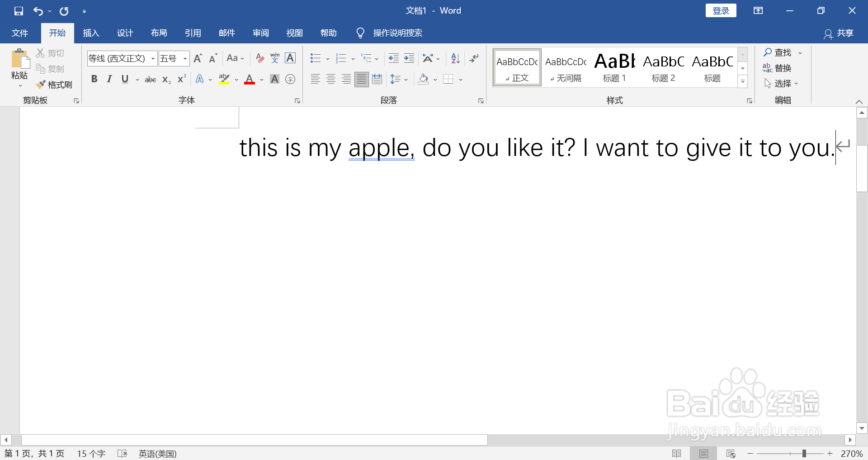
Task: Apply Distributed alignment to paragraph
Action: click(377, 80)
